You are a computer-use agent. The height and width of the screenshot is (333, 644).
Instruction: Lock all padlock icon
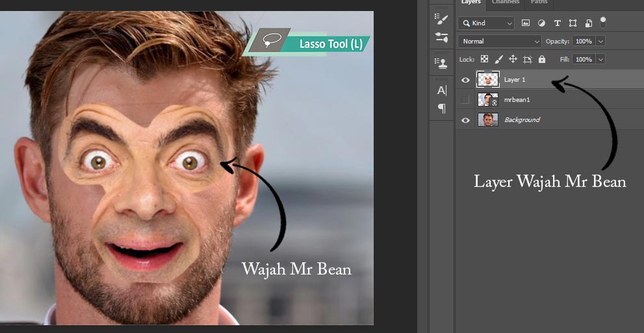(x=542, y=59)
